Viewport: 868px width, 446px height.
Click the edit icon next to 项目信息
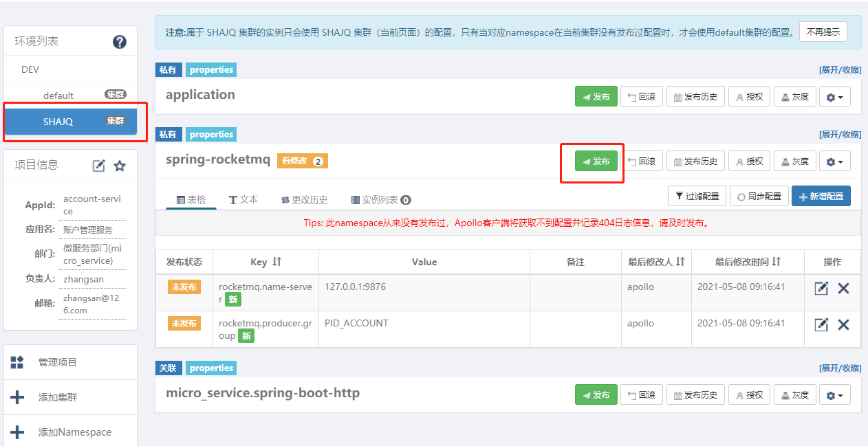99,166
